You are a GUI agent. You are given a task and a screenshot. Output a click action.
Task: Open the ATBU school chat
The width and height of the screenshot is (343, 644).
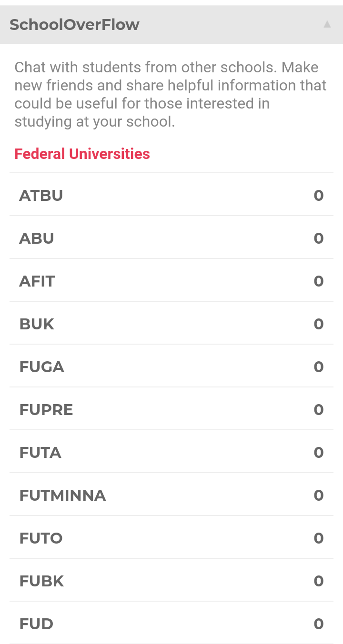(41, 195)
